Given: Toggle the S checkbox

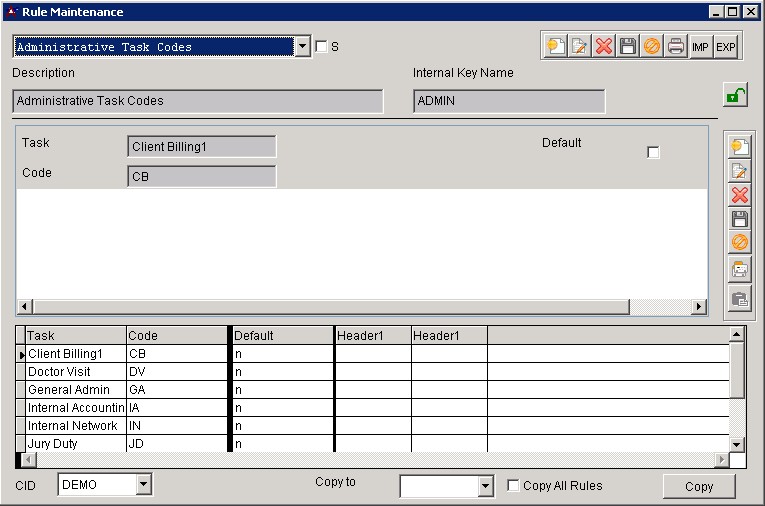Looking at the screenshot, I should (x=321, y=47).
